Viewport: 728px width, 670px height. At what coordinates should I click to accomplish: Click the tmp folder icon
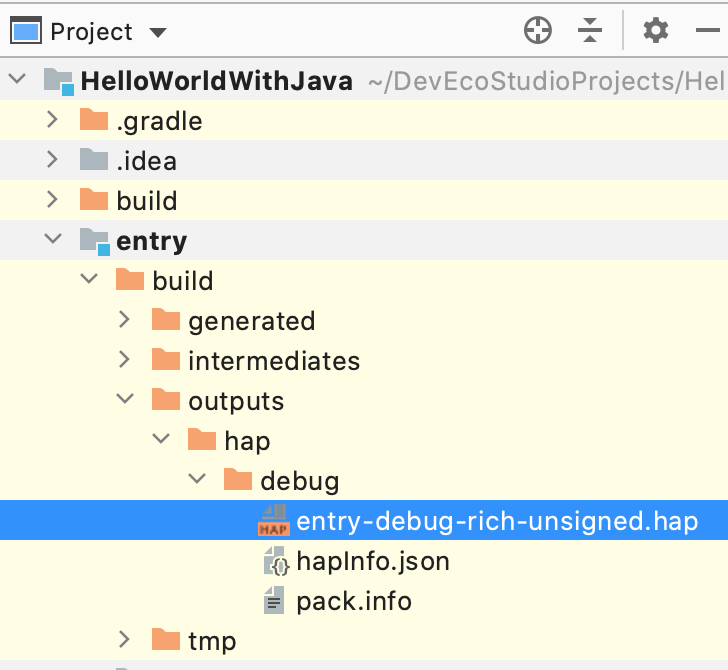pyautogui.click(x=166, y=639)
